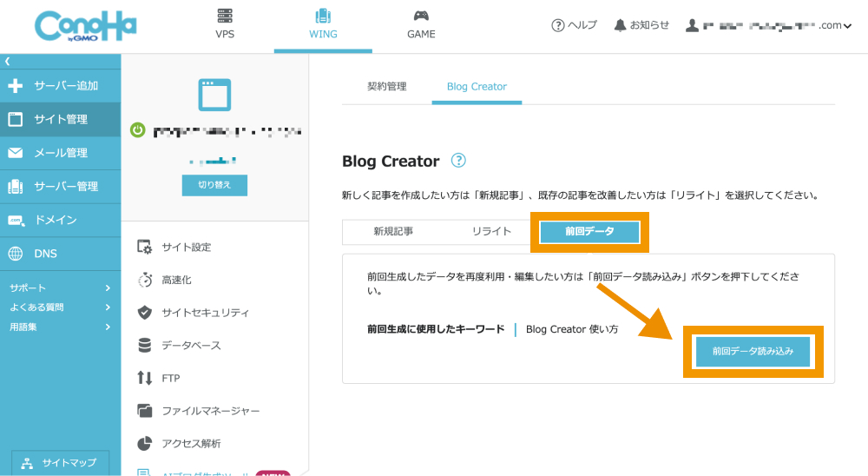
Task: Expand the サポート submenu
Action: pos(61,288)
